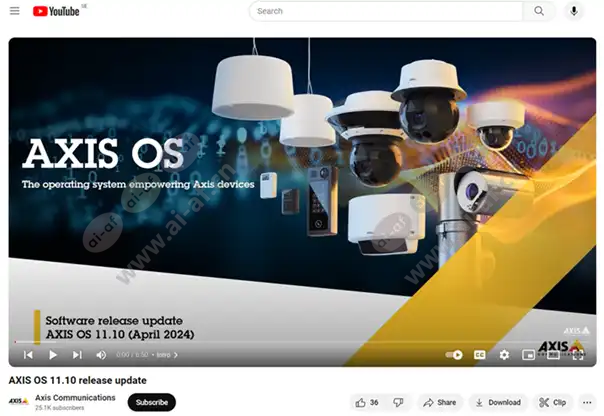Open the Axis Communications channel link
The height and width of the screenshot is (416, 604).
(75, 398)
